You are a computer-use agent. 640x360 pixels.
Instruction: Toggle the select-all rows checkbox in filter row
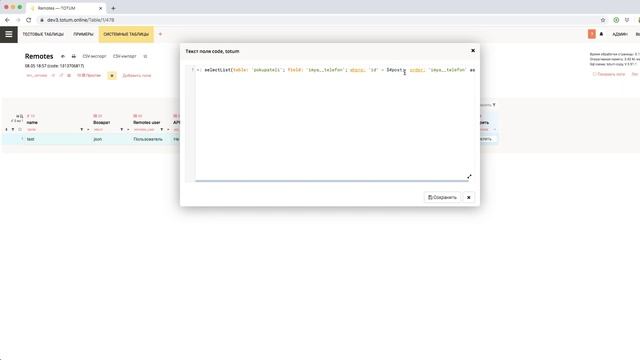pos(20,130)
